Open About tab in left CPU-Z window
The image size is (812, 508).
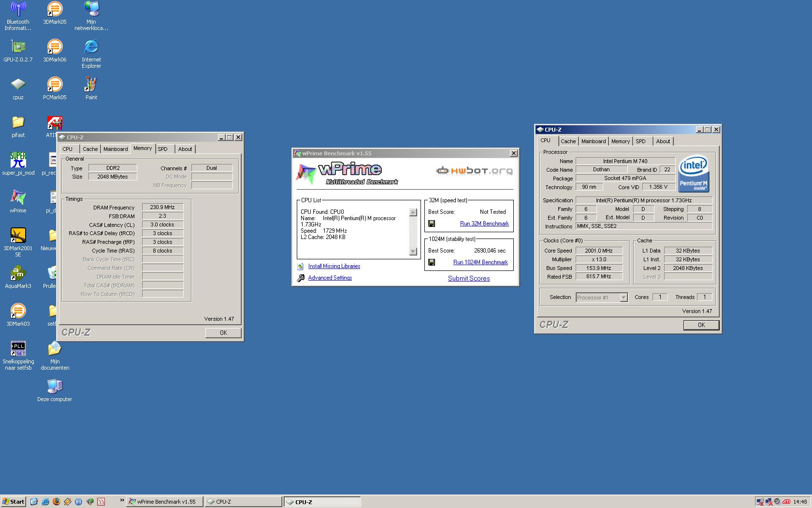point(185,149)
